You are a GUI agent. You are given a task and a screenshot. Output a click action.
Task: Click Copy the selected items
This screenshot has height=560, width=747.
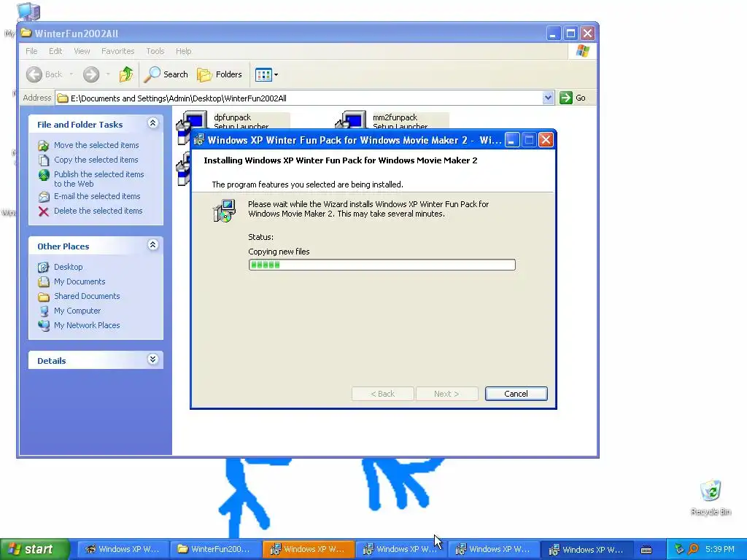pos(96,160)
